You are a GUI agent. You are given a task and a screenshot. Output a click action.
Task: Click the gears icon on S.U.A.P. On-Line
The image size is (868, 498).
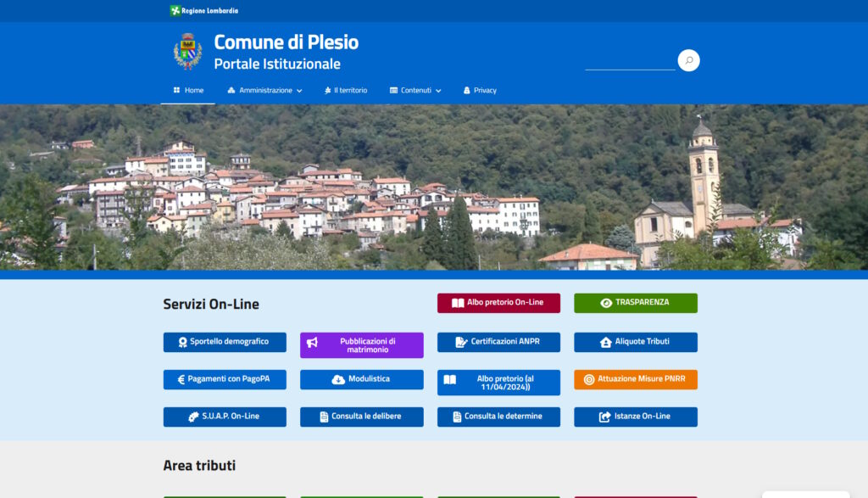(x=193, y=417)
